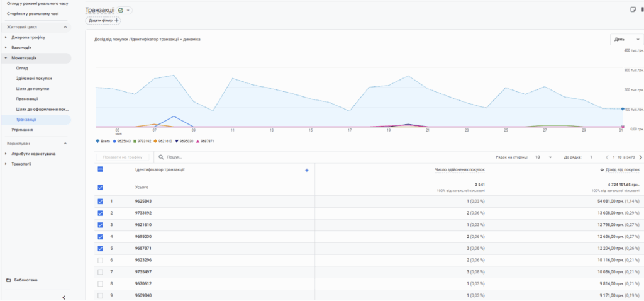
Task: Go to next page of table rows
Action: (640, 157)
